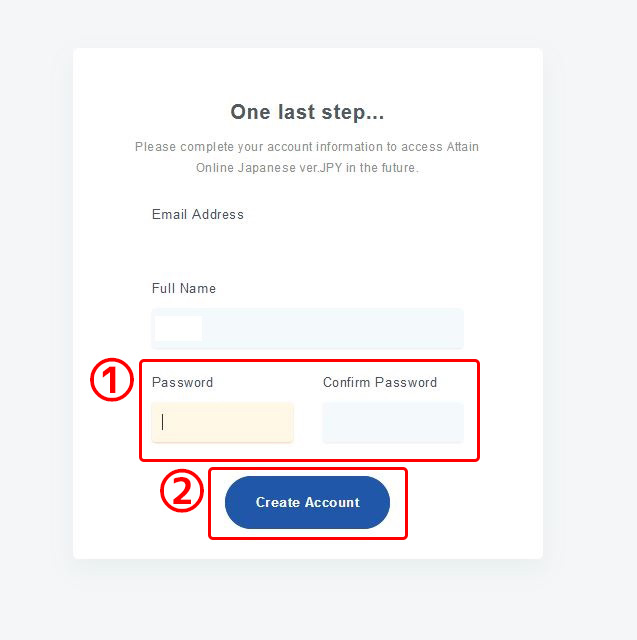Click the Email Address label
Screen dimensions: 637x640
[197, 214]
